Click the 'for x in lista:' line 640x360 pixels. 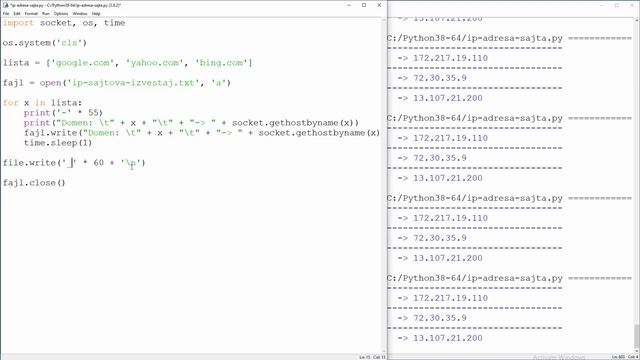click(x=42, y=103)
